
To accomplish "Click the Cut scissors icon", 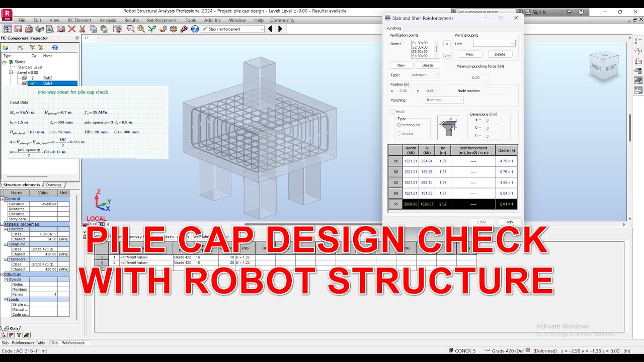I will pyautogui.click(x=82, y=29).
